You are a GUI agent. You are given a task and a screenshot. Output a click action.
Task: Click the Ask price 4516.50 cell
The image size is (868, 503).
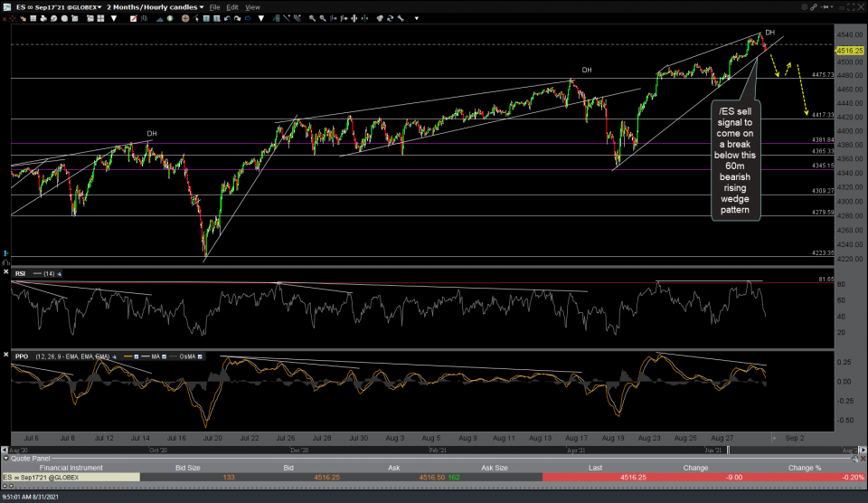(432, 477)
